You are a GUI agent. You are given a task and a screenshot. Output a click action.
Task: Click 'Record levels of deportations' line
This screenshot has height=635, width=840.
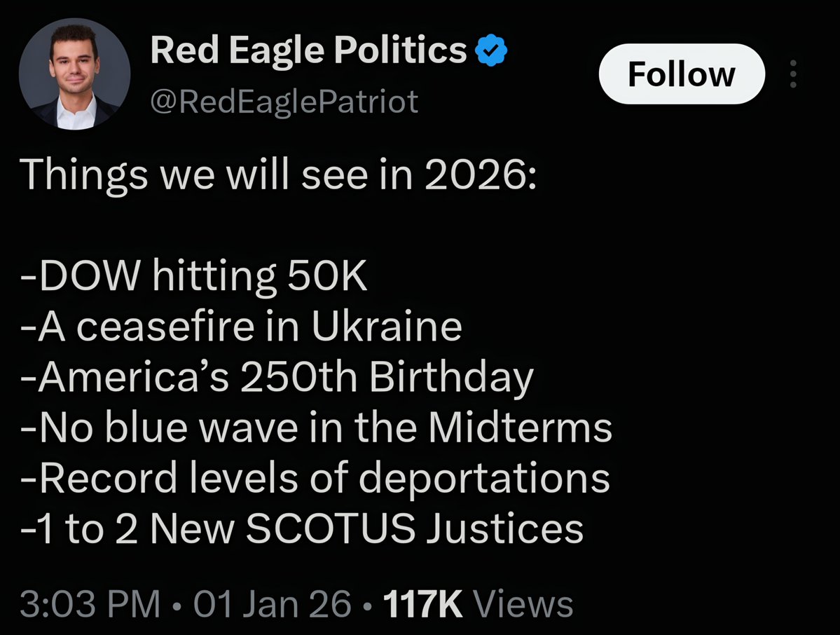(x=315, y=479)
